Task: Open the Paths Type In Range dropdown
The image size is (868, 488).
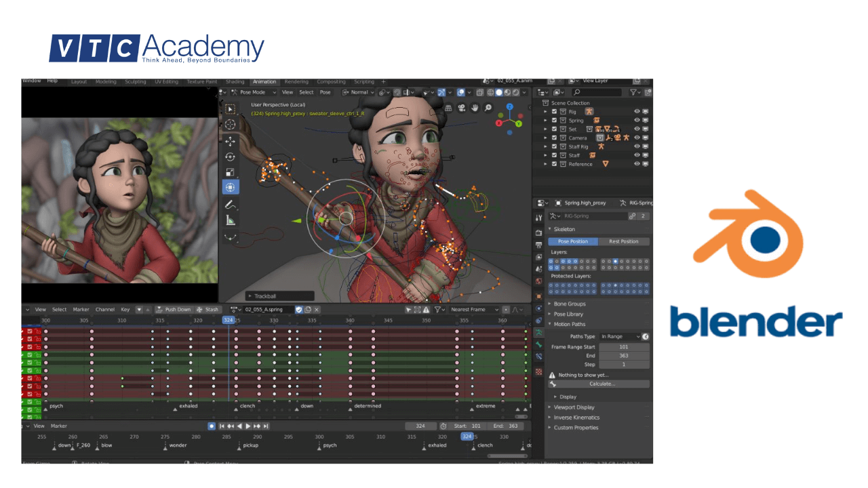Action: [x=620, y=336]
